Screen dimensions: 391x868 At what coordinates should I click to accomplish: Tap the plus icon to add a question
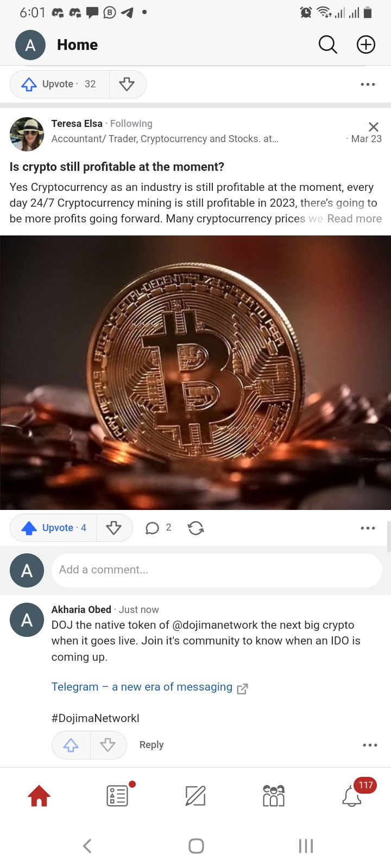point(366,44)
